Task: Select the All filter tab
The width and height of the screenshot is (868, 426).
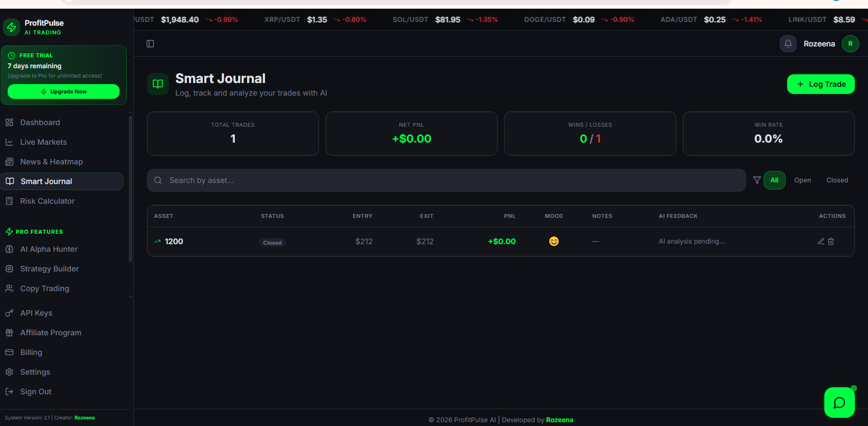Action: [x=774, y=180]
